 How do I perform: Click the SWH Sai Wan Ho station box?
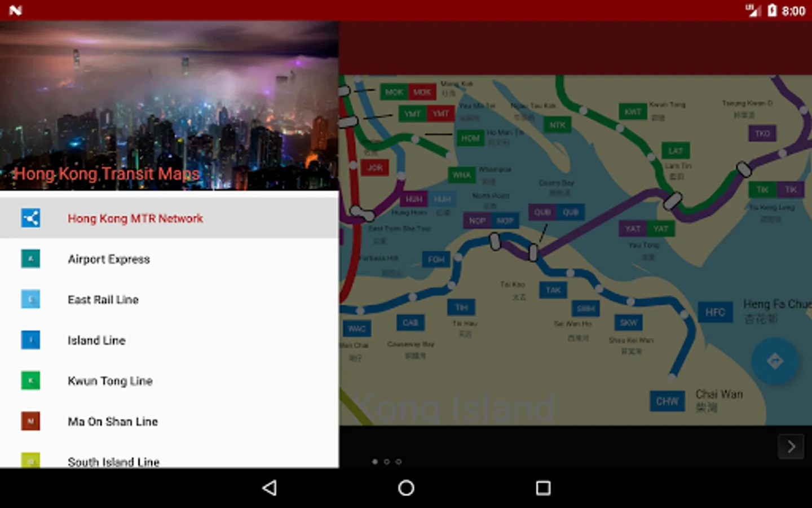coord(586,308)
